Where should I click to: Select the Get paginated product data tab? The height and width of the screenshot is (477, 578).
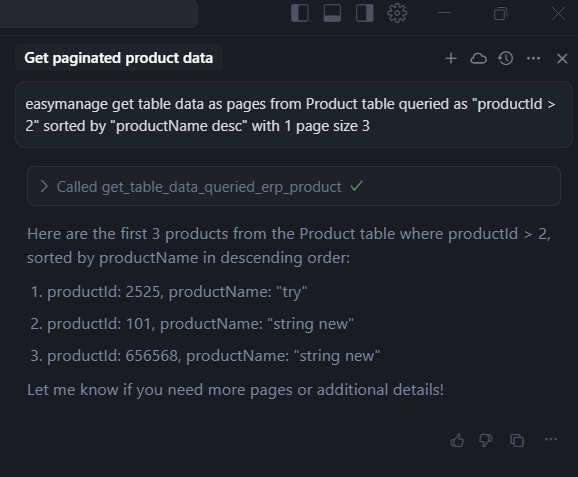pos(119,58)
